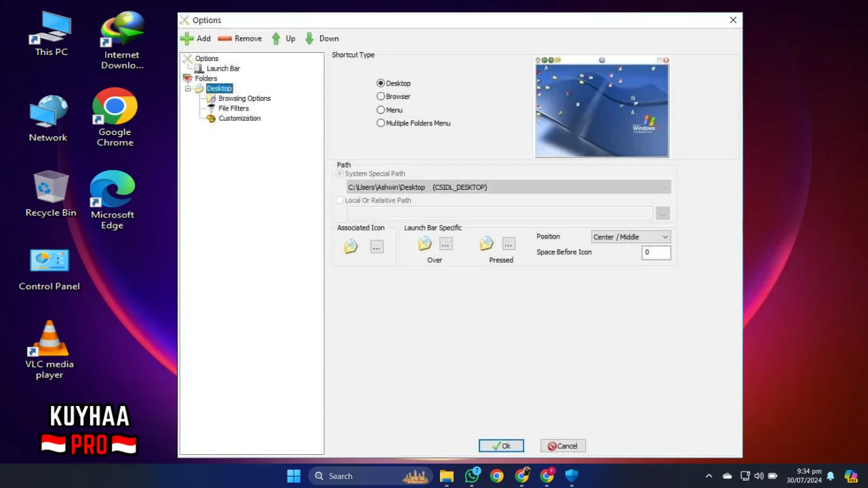The height and width of the screenshot is (488, 868).
Task: Click the Down arrow toolbar button
Action: click(321, 39)
